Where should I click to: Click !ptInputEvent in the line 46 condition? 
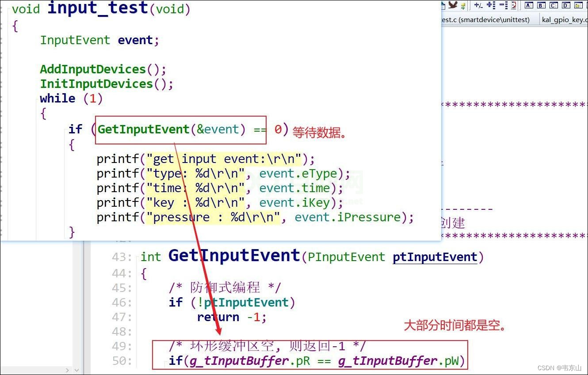pos(242,303)
